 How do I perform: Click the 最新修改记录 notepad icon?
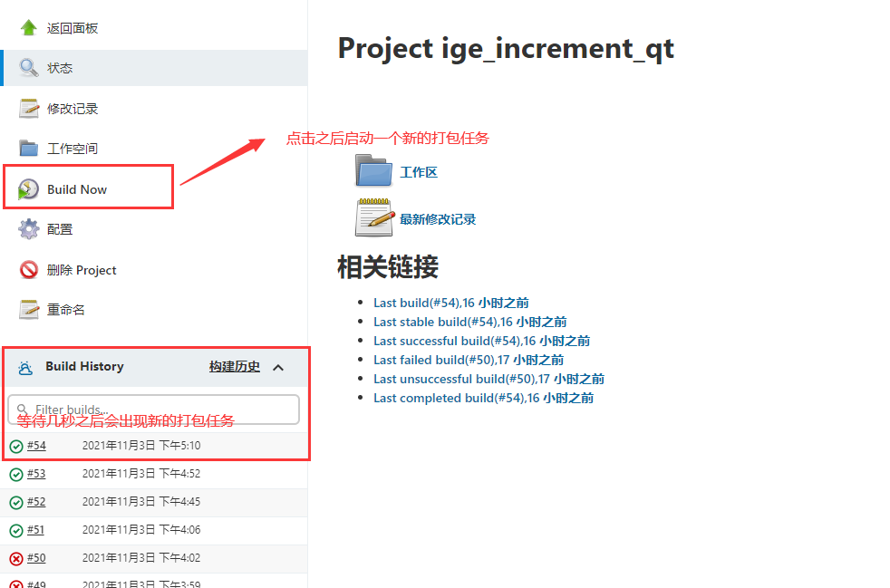coord(374,217)
